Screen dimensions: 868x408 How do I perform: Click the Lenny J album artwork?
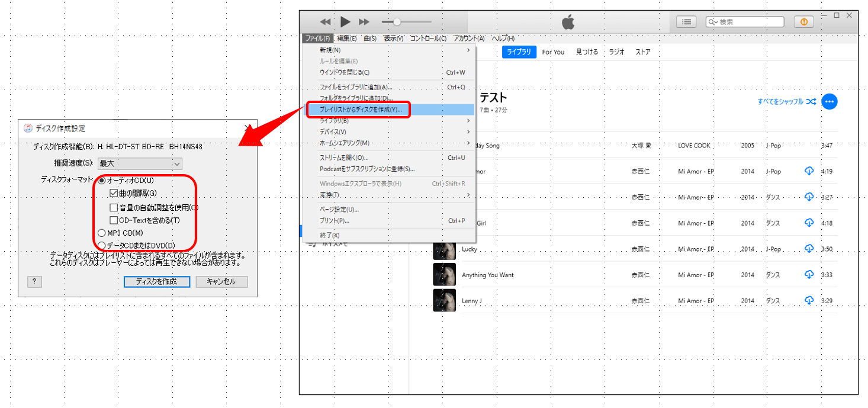click(x=444, y=301)
